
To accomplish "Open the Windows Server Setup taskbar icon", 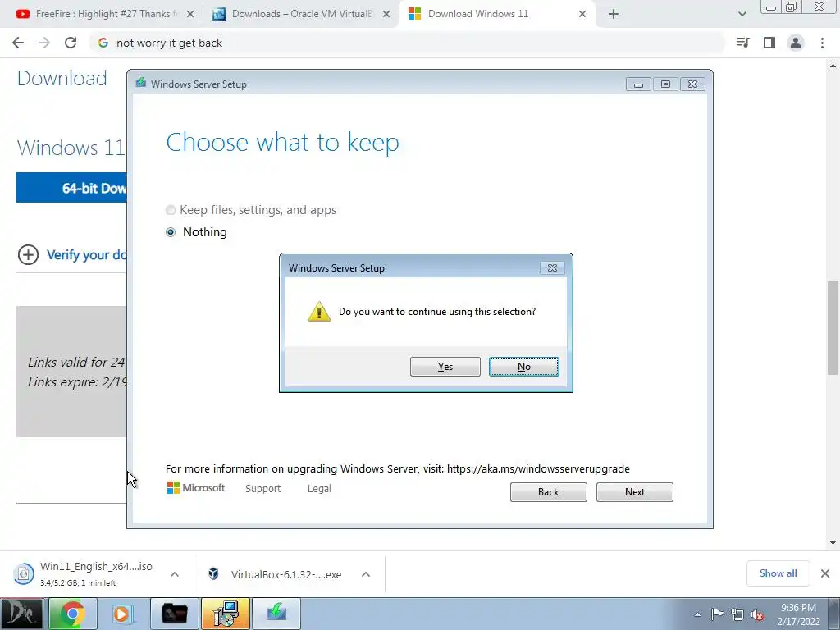I will [276, 614].
